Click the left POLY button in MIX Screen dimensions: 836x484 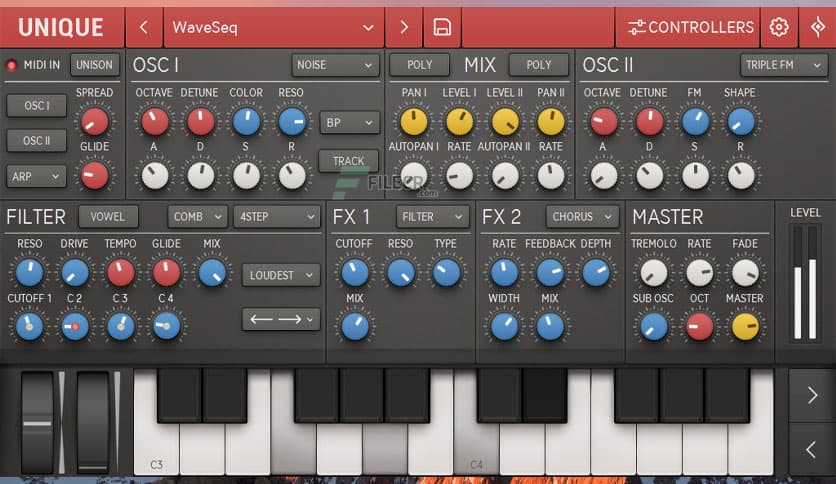(x=419, y=65)
